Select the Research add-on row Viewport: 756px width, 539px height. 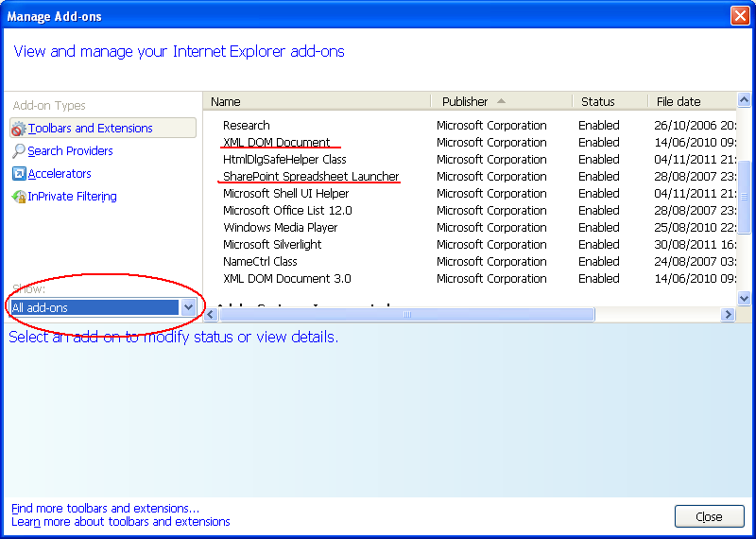[470, 126]
